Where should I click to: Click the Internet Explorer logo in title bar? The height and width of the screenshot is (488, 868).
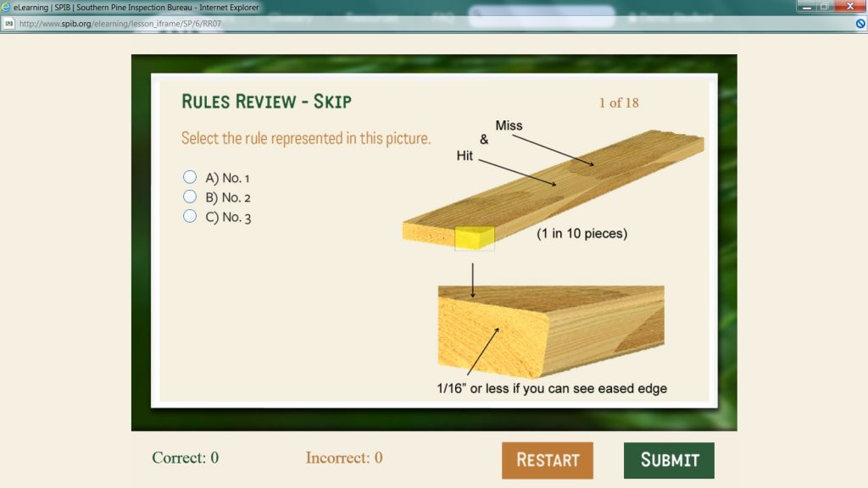click(6, 7)
